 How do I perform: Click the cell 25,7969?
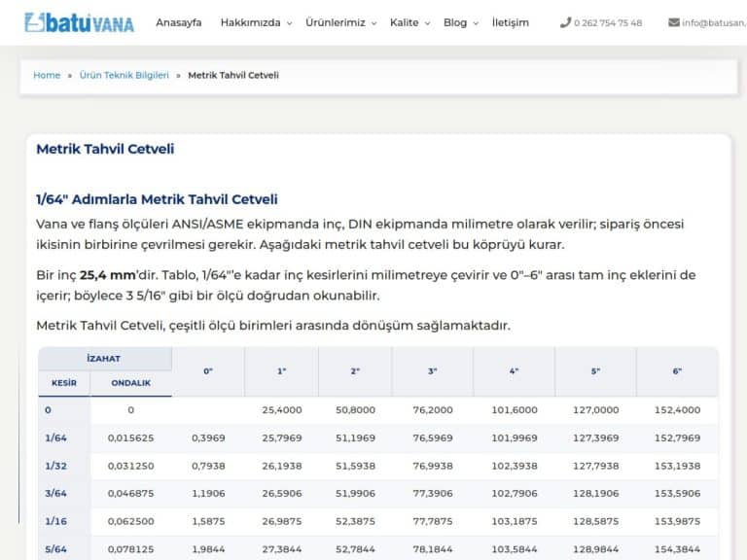tap(282, 438)
